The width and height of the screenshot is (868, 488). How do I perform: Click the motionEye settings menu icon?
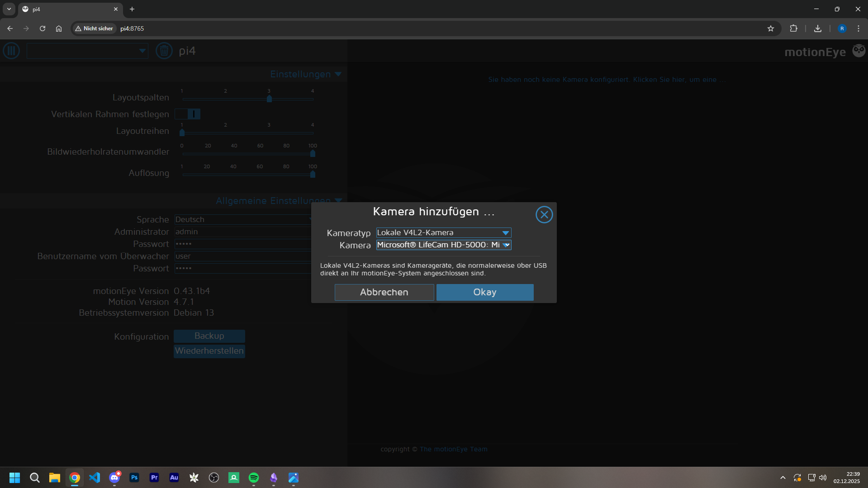tap(11, 51)
